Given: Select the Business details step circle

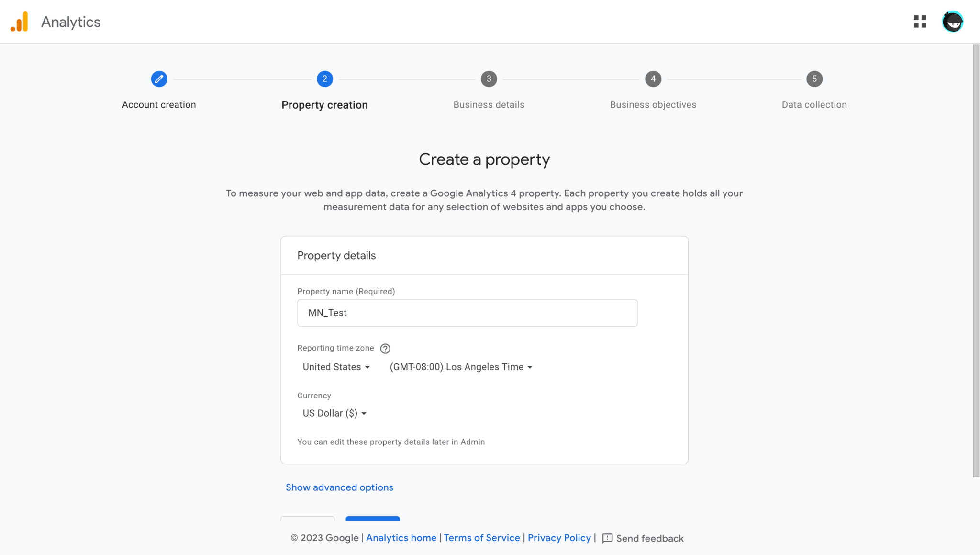Looking at the screenshot, I should [x=489, y=79].
